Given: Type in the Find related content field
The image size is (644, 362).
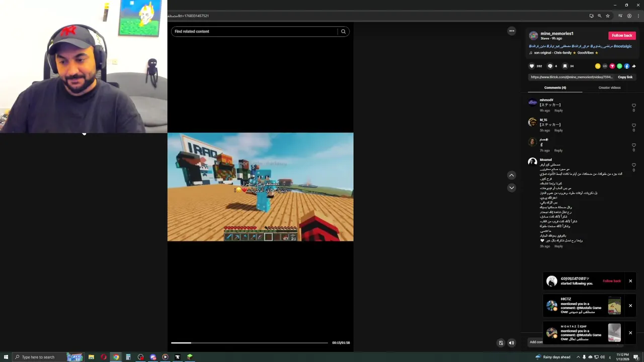Looking at the screenshot, I should pos(255,31).
